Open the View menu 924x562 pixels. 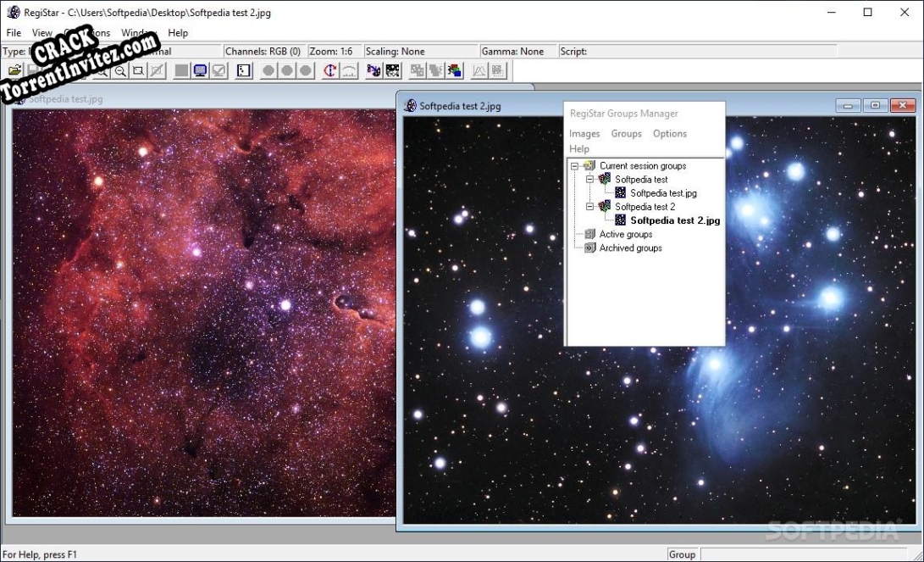pos(41,32)
